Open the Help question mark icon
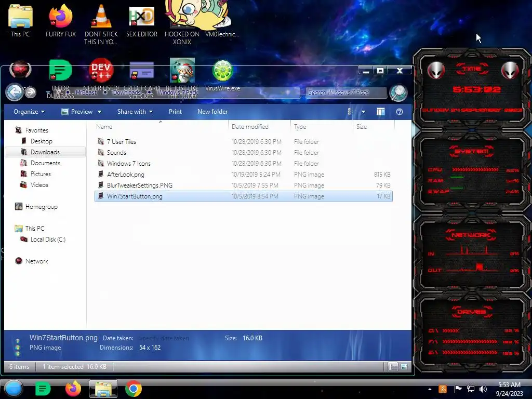 click(400, 112)
